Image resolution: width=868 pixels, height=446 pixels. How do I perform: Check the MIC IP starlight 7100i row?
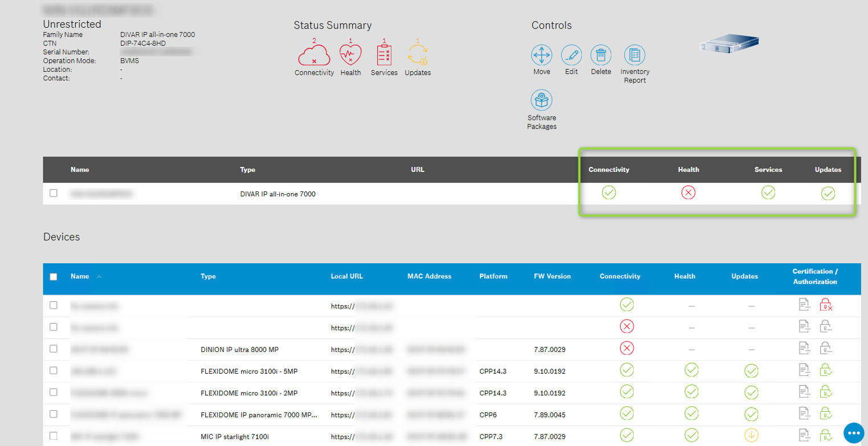click(54, 435)
